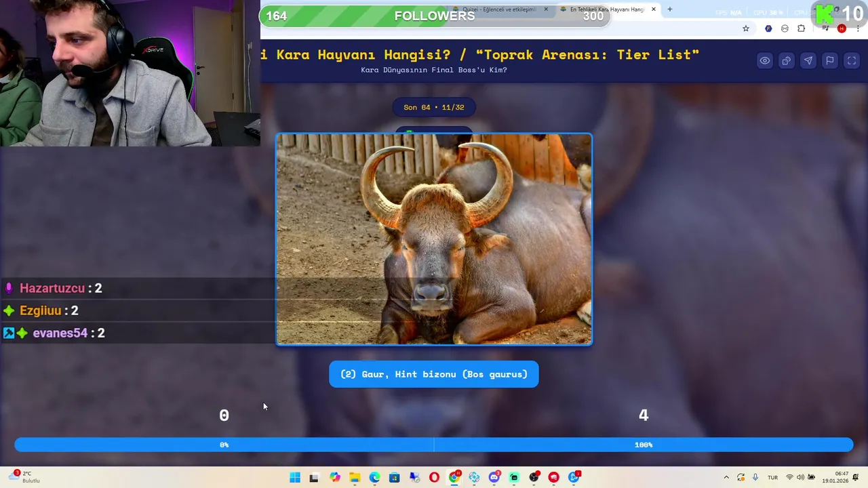Open Wi-Fi network tray icon
This screenshot has height=488, width=868.
point(789,478)
